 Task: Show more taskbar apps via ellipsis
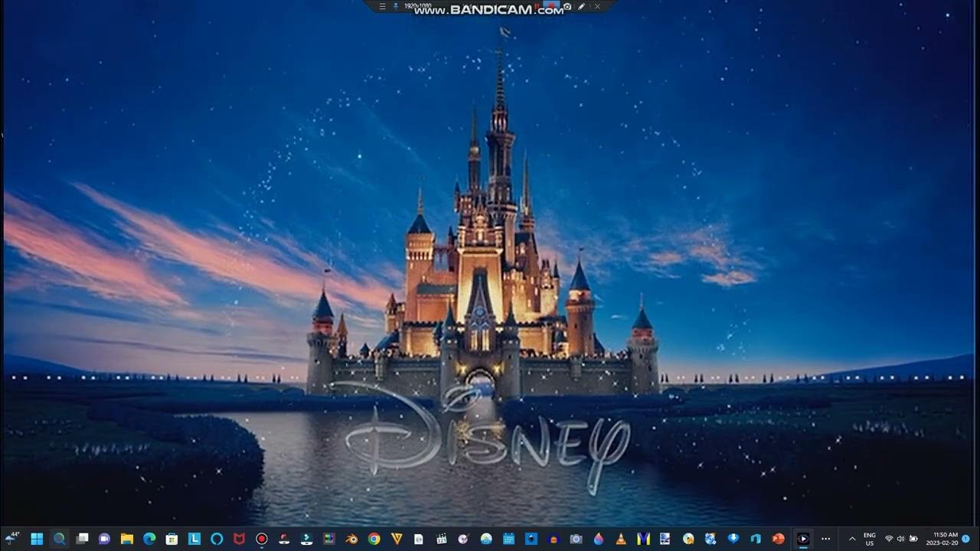[825, 539]
